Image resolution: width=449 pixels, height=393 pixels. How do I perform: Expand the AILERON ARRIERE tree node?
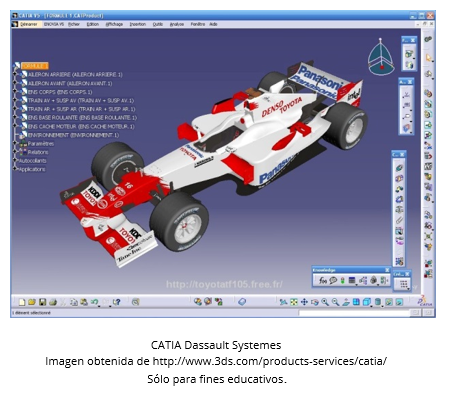(15, 74)
